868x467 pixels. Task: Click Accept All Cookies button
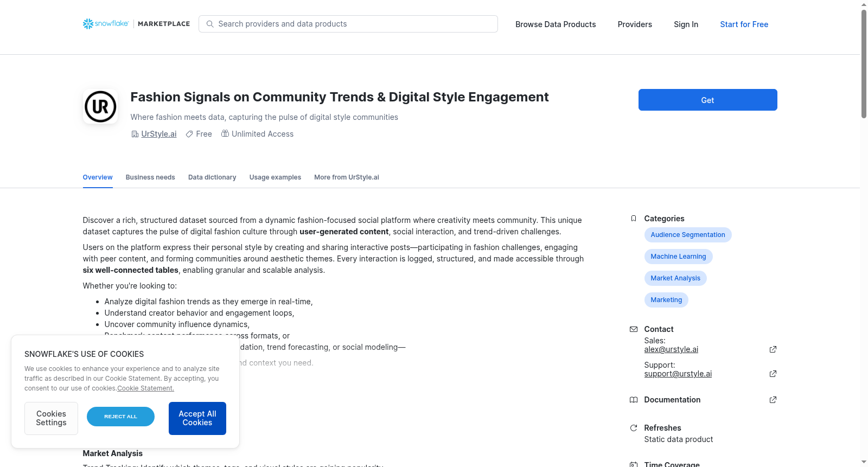tap(197, 418)
